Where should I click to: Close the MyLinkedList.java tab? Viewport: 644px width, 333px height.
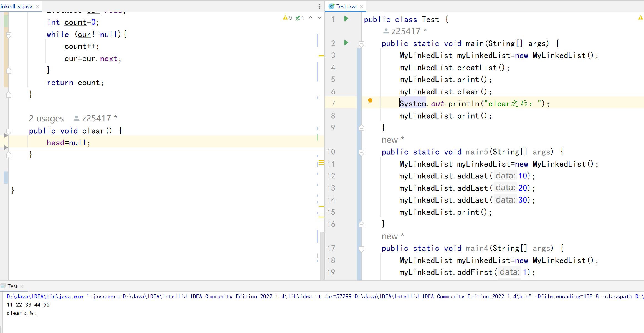(x=37, y=6)
